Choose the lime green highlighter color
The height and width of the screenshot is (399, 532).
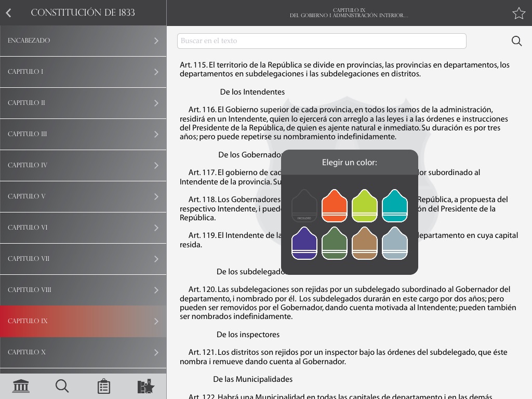tap(365, 206)
